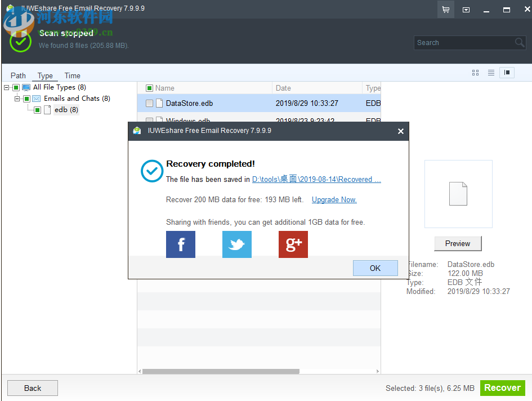
Task: Collapse the Emails and Chats node
Action: [x=17, y=98]
